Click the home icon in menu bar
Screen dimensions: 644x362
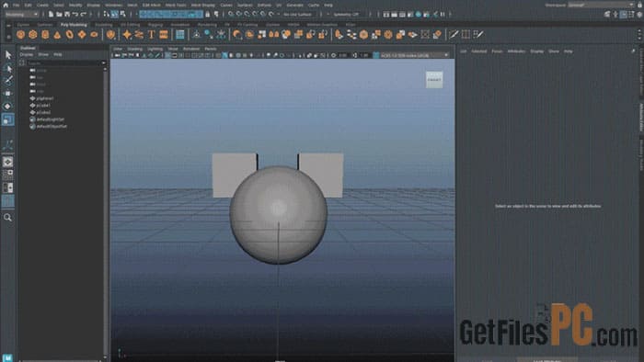coord(6,5)
